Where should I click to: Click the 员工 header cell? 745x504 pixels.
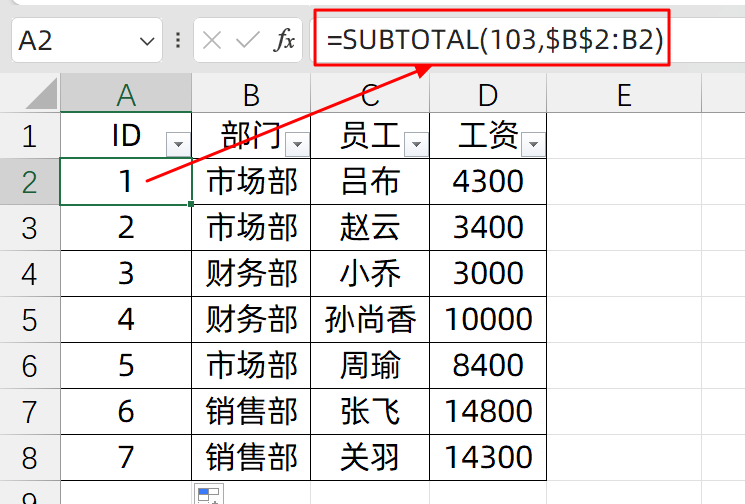(x=370, y=135)
